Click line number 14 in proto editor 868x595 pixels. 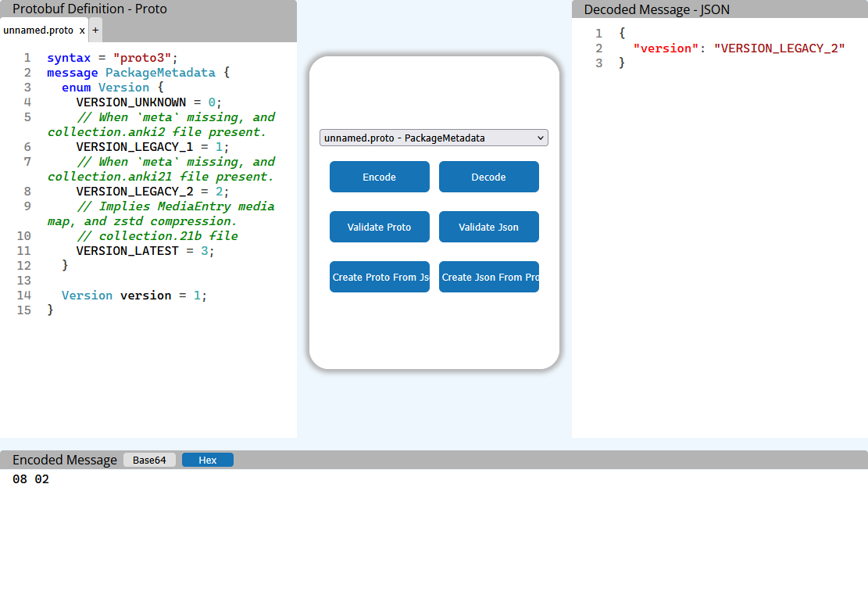tap(23, 296)
